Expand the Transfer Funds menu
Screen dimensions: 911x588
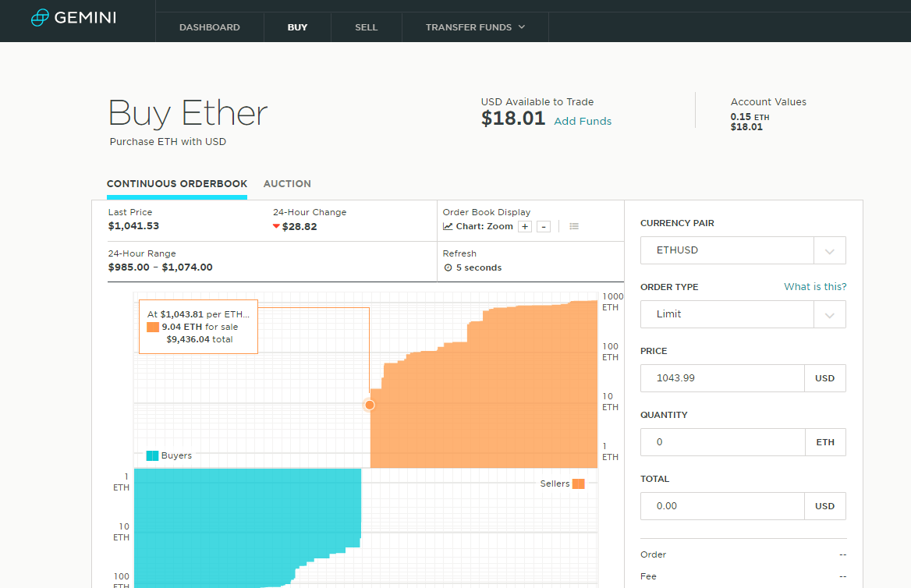475,27
